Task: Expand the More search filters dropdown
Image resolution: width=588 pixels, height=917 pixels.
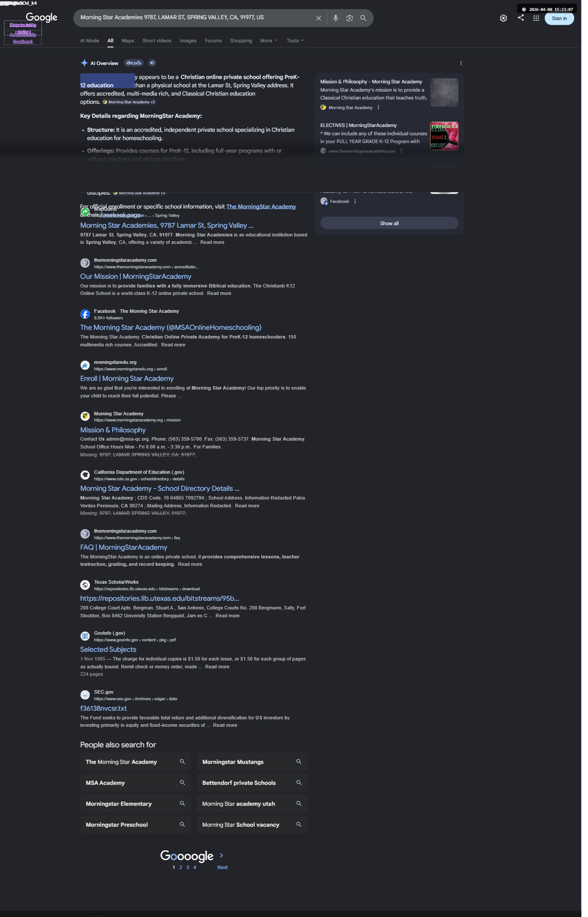Action: pyautogui.click(x=268, y=41)
